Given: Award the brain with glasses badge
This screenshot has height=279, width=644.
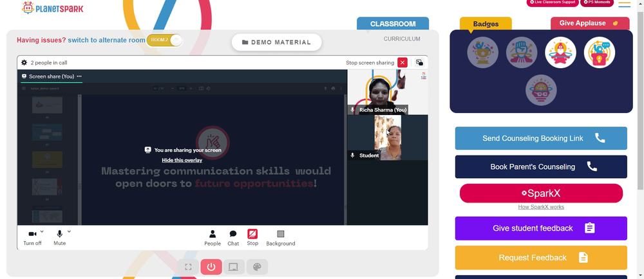Looking at the screenshot, I should coord(541,90).
